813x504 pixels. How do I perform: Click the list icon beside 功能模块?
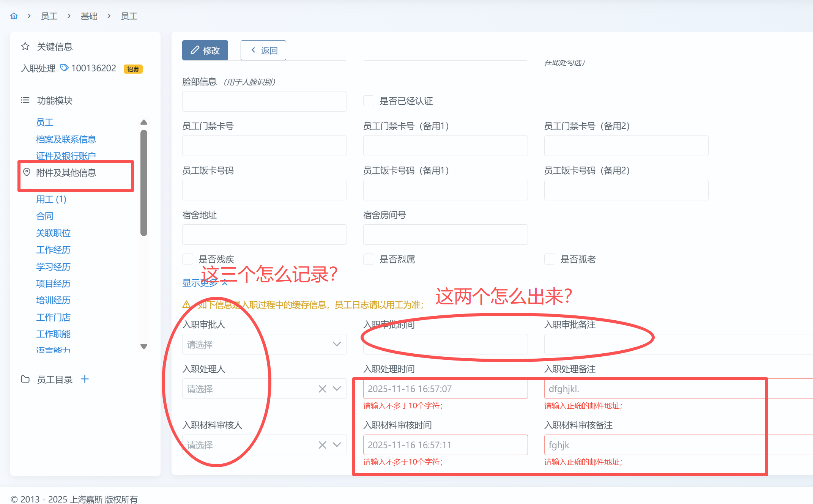[25, 100]
